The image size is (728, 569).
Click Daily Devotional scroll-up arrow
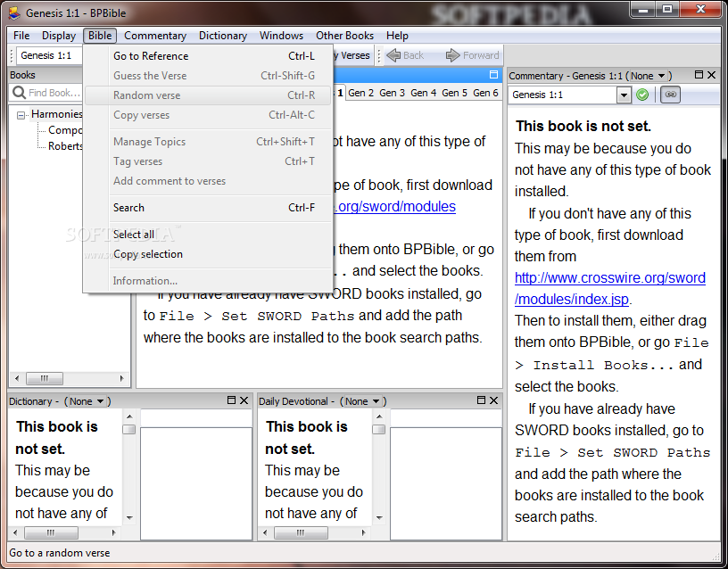[x=379, y=416]
